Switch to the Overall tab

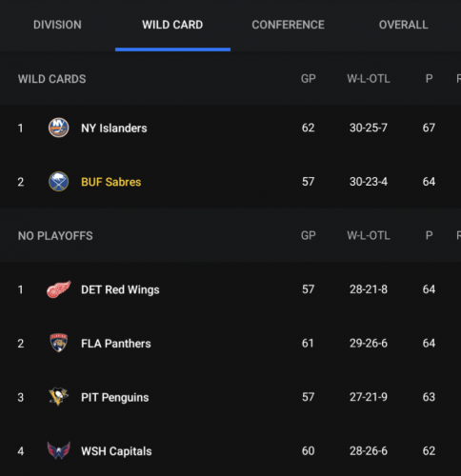[x=403, y=25]
